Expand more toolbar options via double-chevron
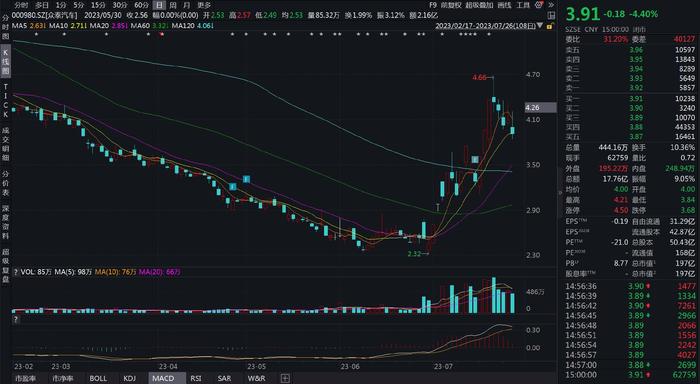Screen dimensions: 700x384 551,5
